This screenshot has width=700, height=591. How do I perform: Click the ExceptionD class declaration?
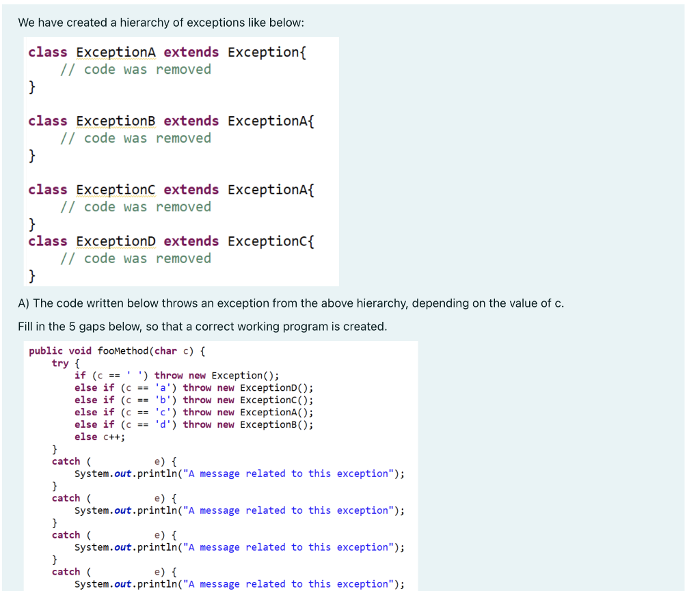pos(171,241)
